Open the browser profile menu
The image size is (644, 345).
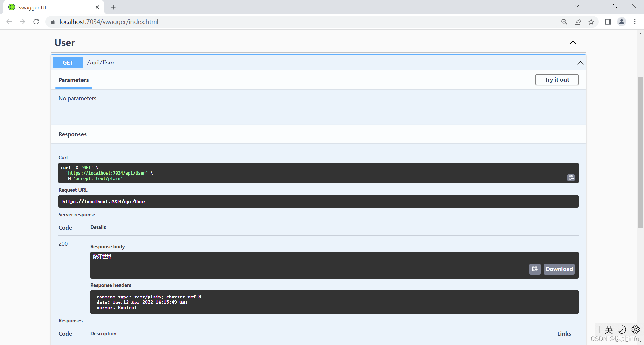622,22
